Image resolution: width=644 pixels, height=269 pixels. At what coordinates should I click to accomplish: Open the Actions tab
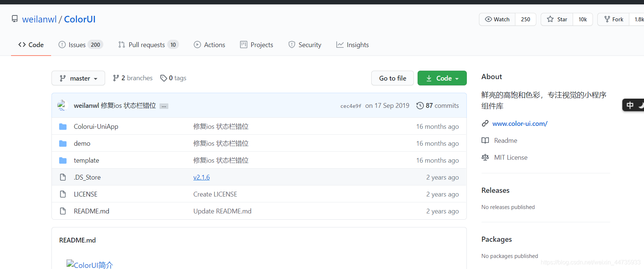pyautogui.click(x=210, y=45)
